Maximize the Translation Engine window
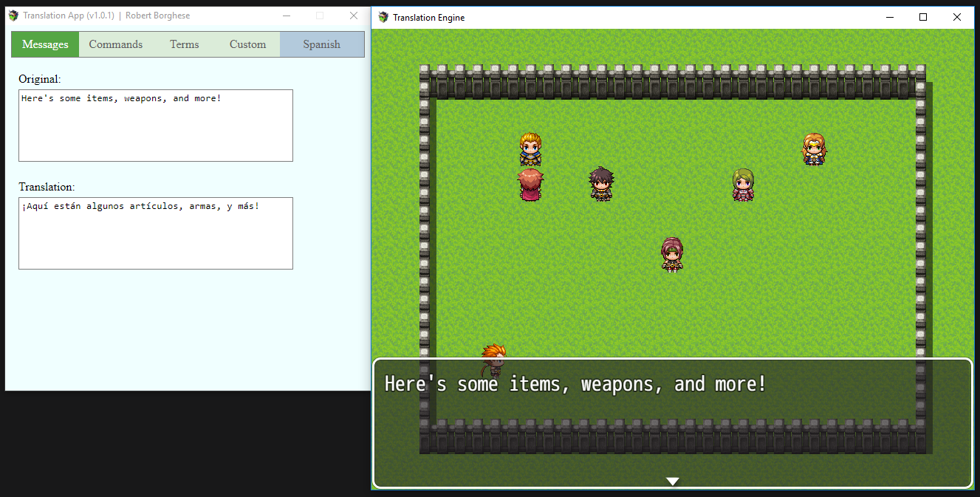This screenshot has height=497, width=980. 923,17
